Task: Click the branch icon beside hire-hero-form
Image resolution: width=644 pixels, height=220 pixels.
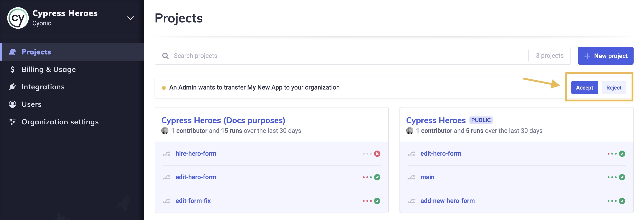Action: point(166,154)
